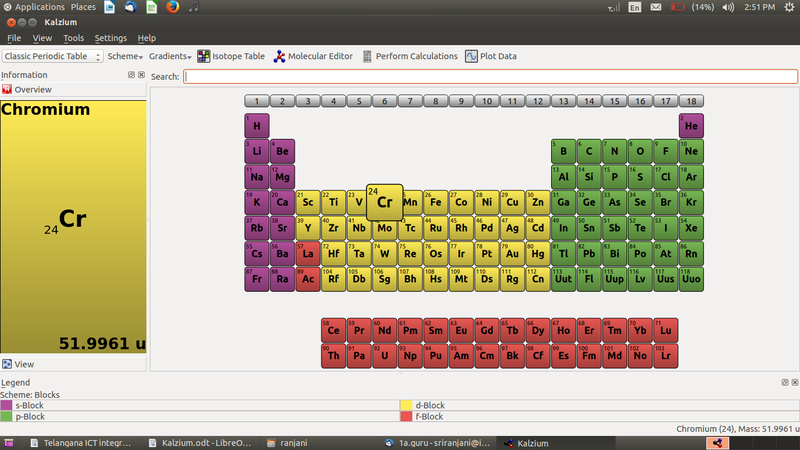
Task: Open the keyboard language indicator En
Action: 634,7
